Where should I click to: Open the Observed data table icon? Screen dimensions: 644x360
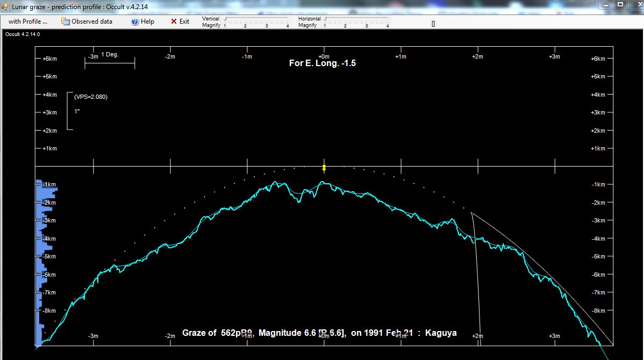point(66,21)
